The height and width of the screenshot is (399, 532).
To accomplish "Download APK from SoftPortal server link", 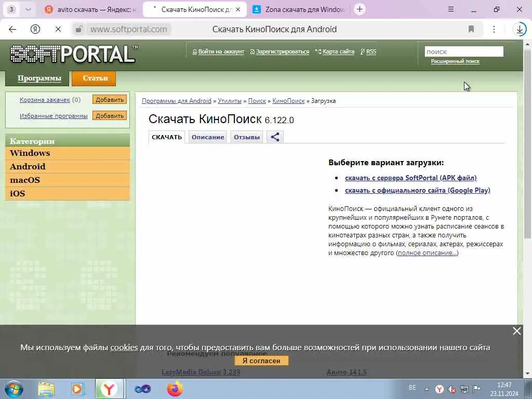I will pyautogui.click(x=411, y=178).
